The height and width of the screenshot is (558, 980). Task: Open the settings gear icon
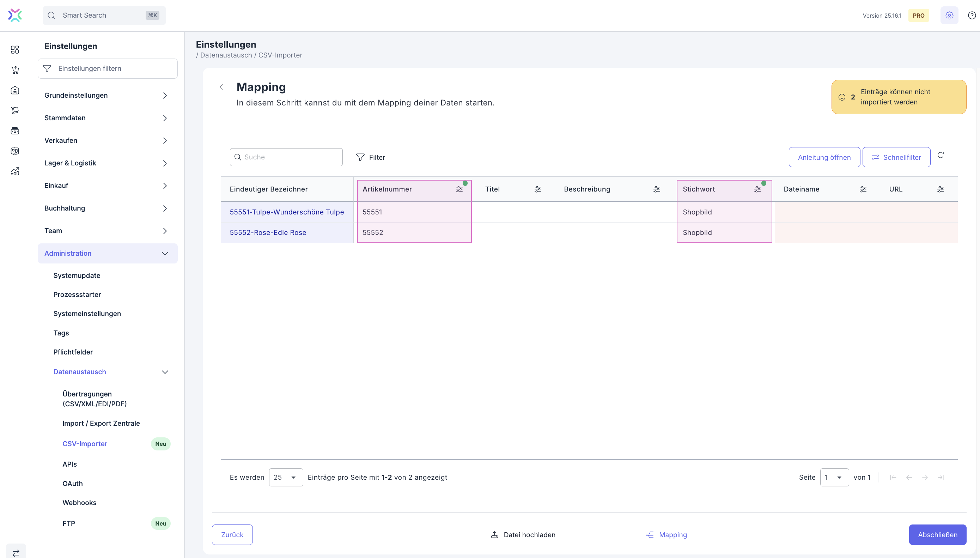[949, 15]
